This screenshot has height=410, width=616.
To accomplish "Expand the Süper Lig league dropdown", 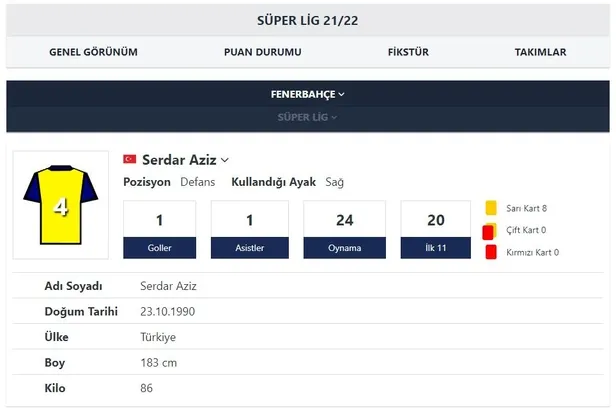I will pos(307,118).
